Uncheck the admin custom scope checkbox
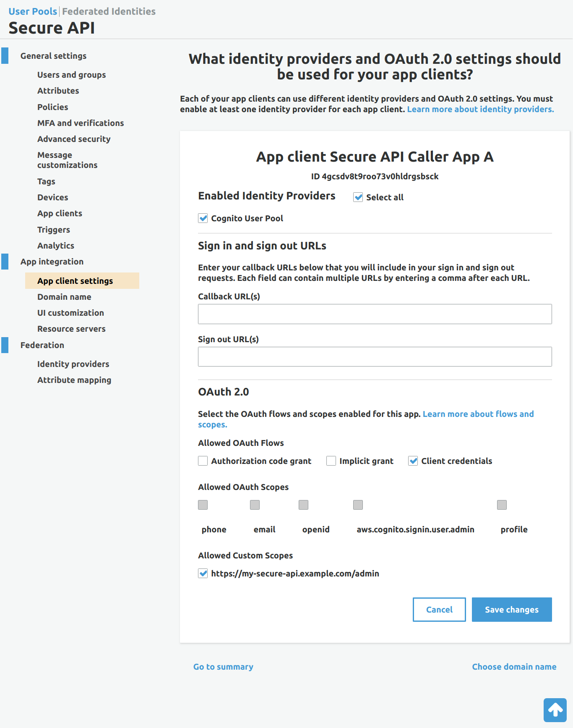The image size is (573, 728). (x=203, y=573)
